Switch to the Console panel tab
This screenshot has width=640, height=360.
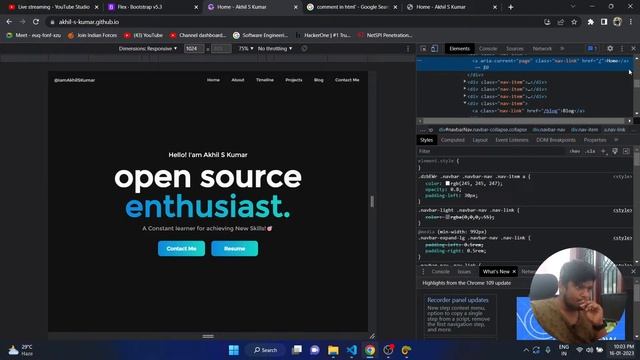488,48
